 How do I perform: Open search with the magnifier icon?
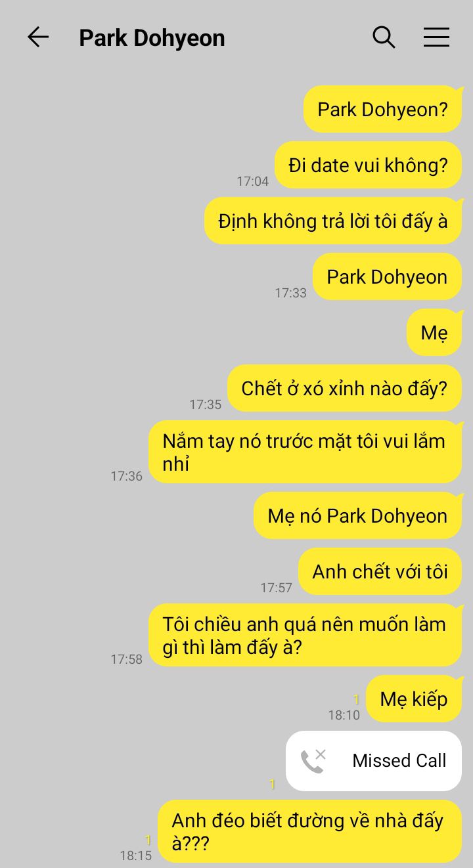[x=384, y=37]
